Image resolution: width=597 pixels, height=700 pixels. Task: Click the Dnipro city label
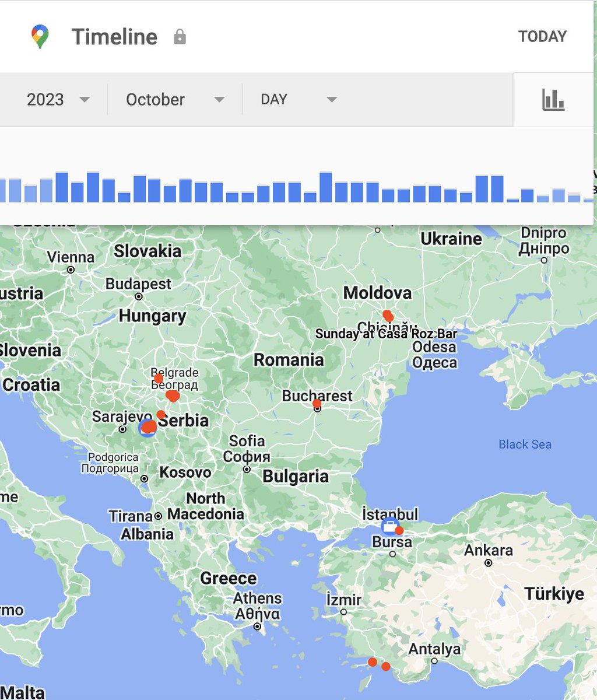pyautogui.click(x=543, y=240)
